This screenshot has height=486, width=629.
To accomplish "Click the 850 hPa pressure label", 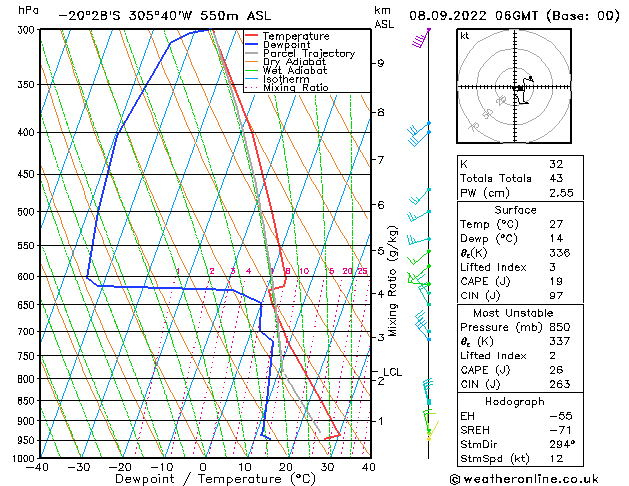I will click(28, 401).
